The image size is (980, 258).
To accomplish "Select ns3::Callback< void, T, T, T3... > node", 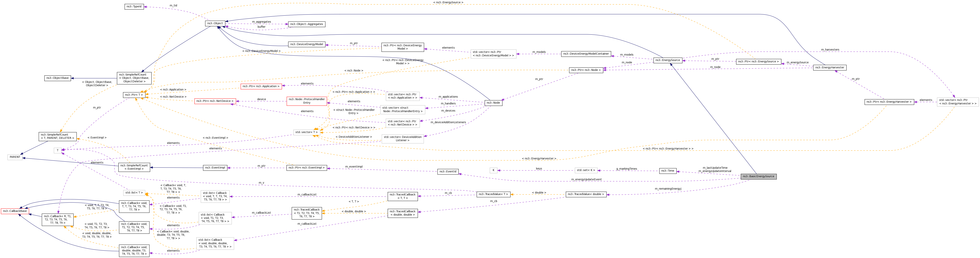I will pos(134,206).
